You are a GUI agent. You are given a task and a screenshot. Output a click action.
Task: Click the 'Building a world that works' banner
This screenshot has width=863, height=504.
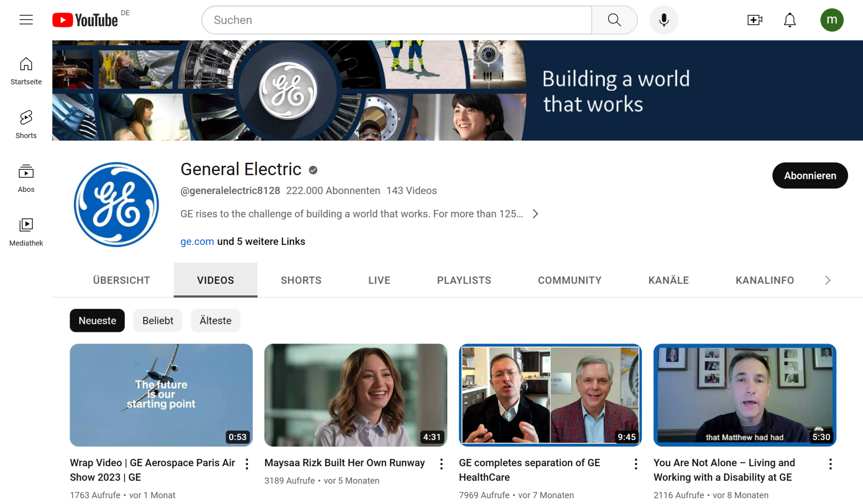point(458,91)
